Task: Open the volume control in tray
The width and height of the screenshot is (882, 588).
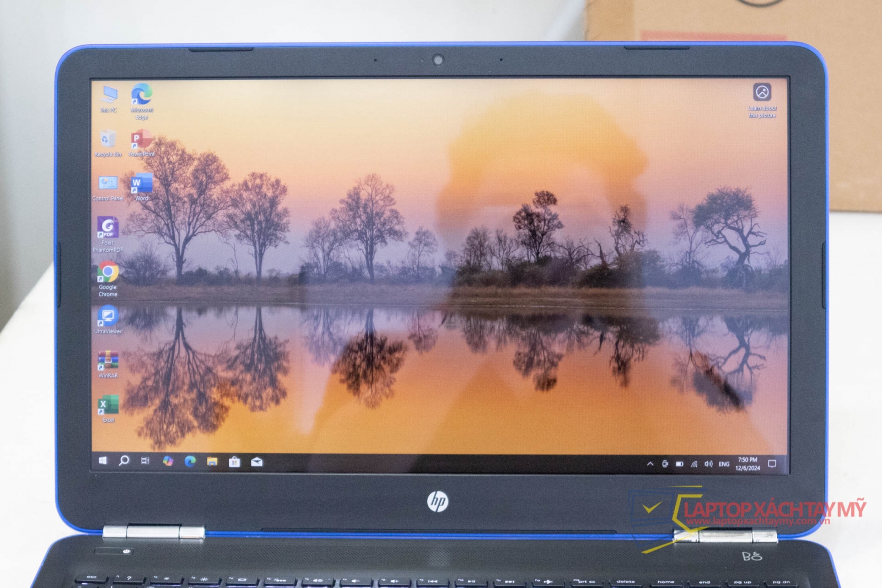Action: pyautogui.click(x=708, y=464)
